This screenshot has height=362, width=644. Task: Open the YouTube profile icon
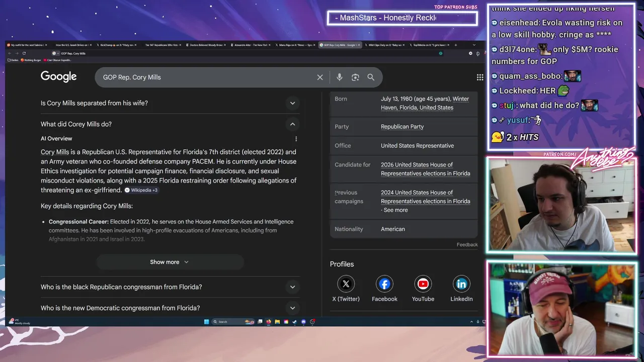coord(423,284)
